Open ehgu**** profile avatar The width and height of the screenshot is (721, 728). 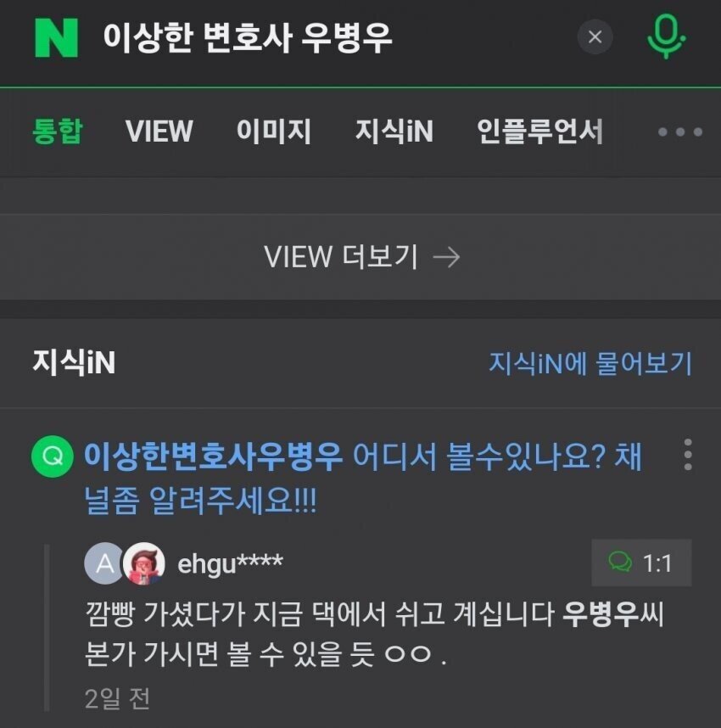[143, 563]
